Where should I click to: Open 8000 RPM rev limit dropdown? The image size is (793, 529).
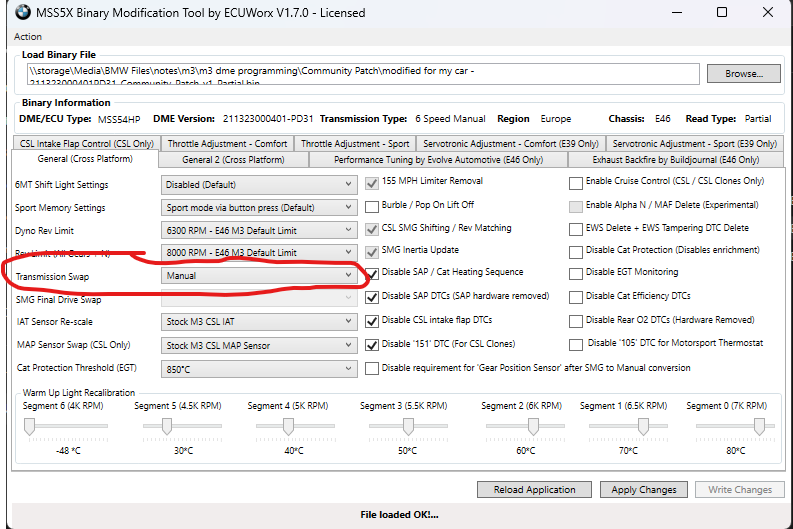259,252
